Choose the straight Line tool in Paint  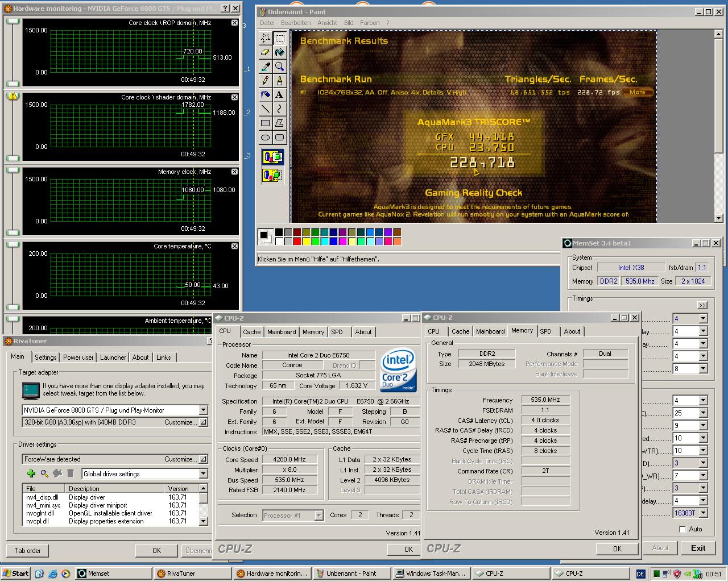point(266,109)
